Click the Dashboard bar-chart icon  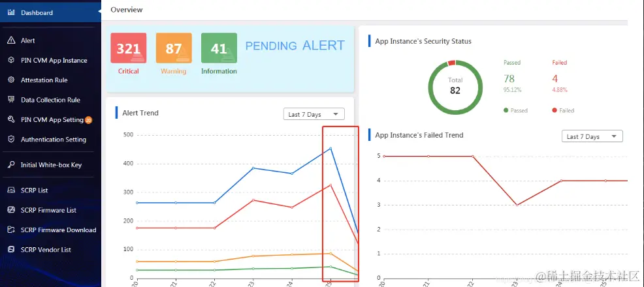click(12, 12)
